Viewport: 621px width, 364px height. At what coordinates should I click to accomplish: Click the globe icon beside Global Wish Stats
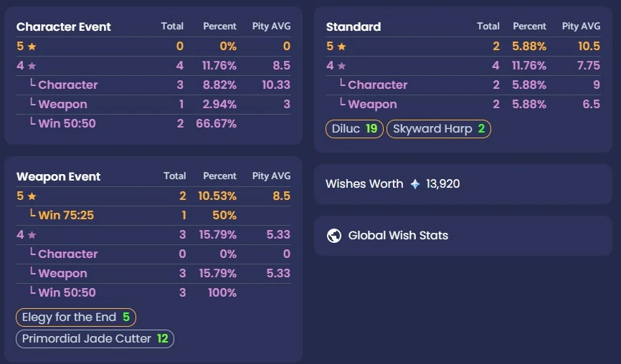[334, 236]
